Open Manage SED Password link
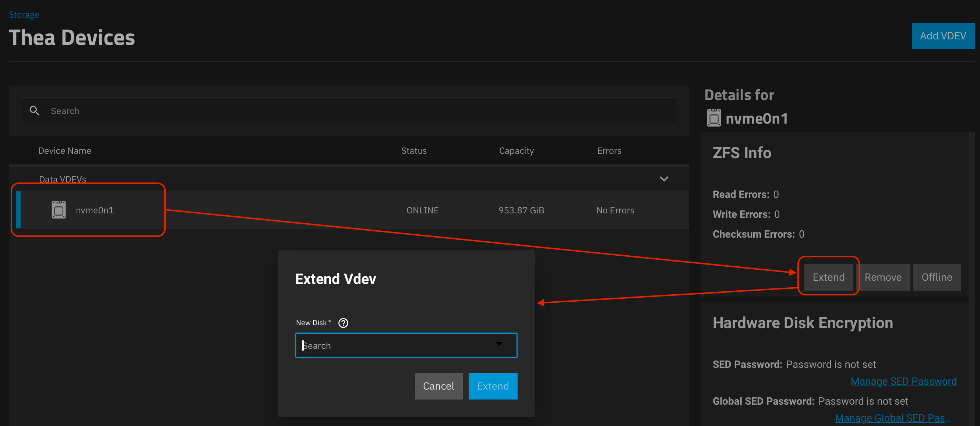Image resolution: width=980 pixels, height=426 pixels. (x=903, y=381)
